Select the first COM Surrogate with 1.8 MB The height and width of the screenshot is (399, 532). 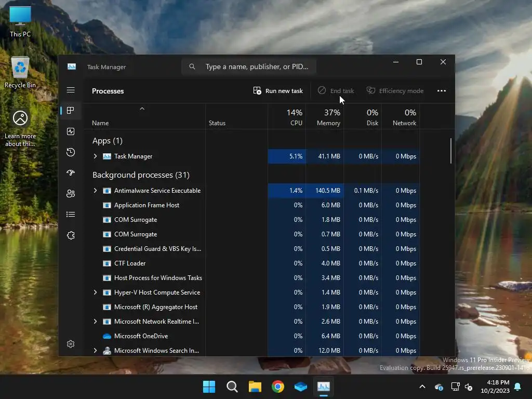[x=136, y=220]
